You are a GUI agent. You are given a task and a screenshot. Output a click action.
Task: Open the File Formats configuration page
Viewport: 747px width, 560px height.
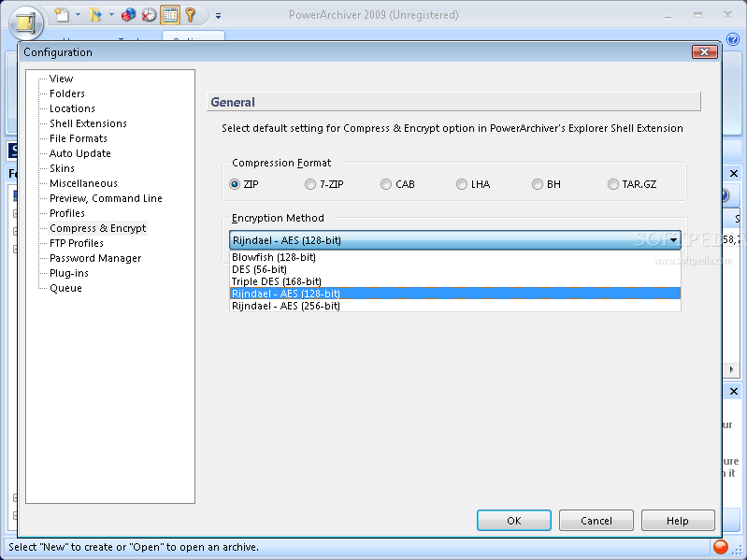point(79,138)
